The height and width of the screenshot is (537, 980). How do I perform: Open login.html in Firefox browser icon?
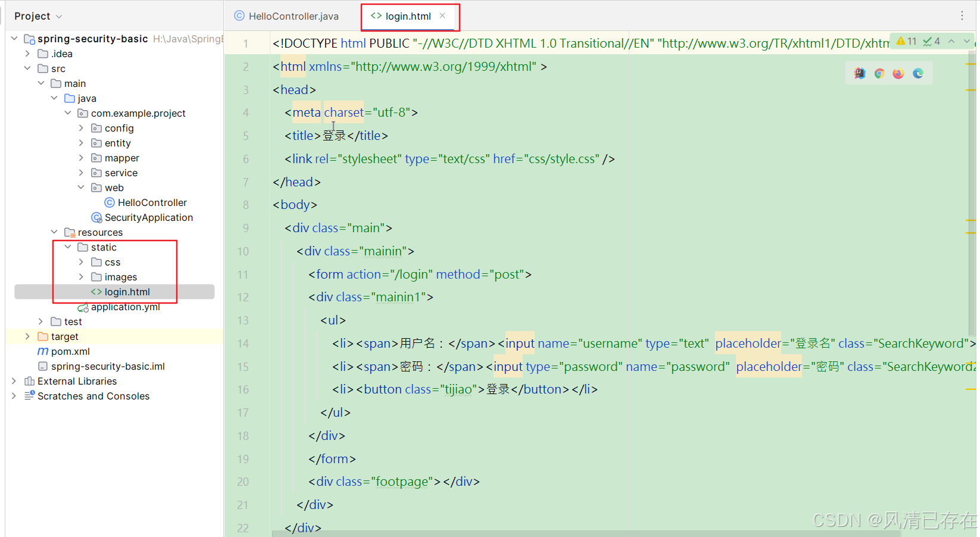tap(898, 73)
